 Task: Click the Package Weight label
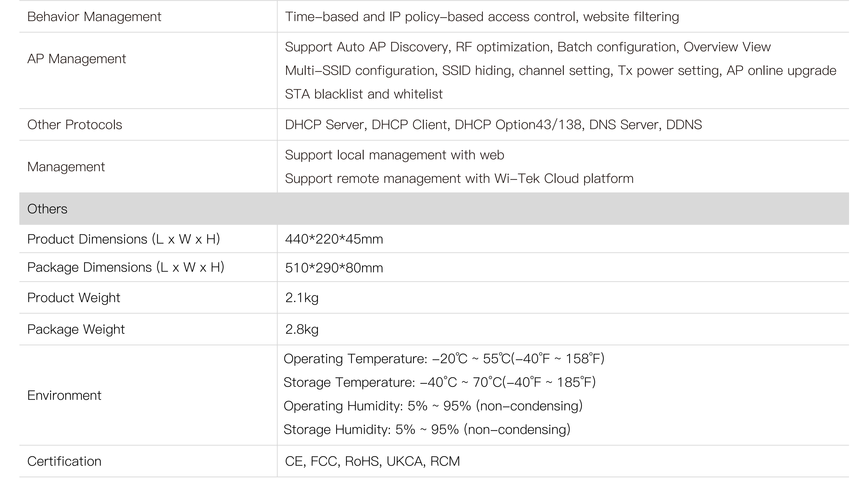click(x=76, y=329)
